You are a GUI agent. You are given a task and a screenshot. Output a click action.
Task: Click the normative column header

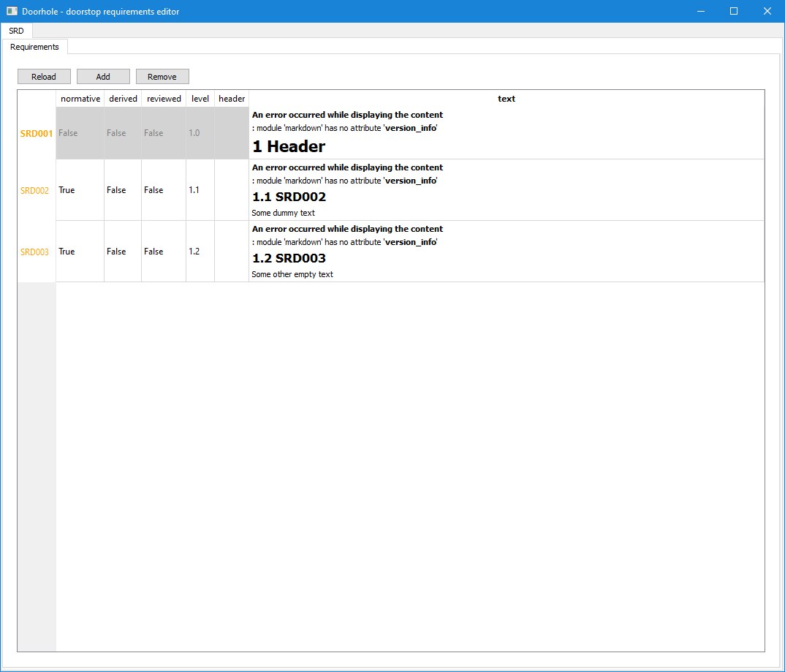(x=80, y=98)
